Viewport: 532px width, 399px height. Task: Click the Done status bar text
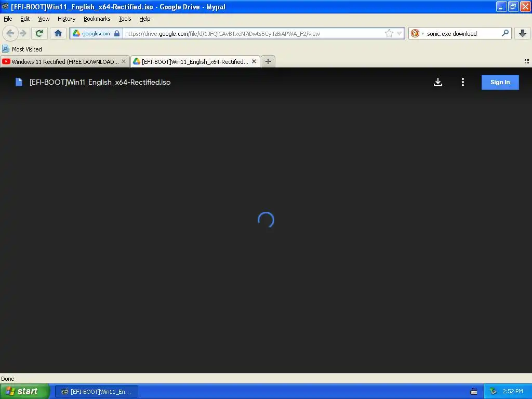[x=7, y=379]
